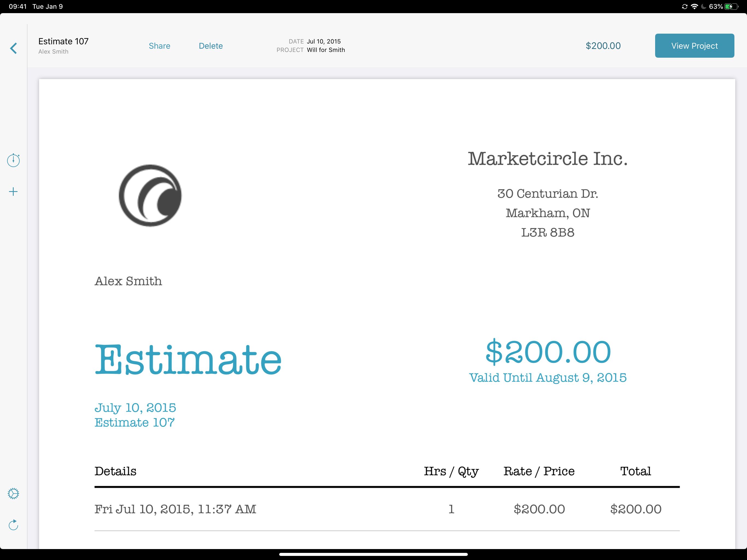747x560 pixels.
Task: Tap Alex Smith under the Estimate 107 title
Action: click(x=53, y=52)
